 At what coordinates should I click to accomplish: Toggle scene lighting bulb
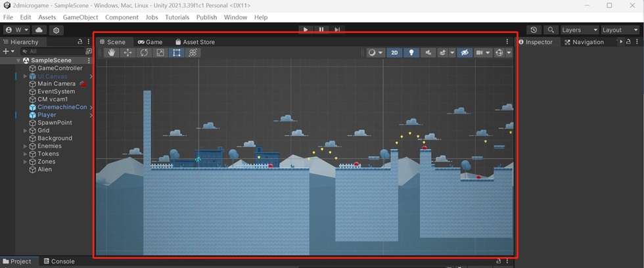pyautogui.click(x=411, y=53)
